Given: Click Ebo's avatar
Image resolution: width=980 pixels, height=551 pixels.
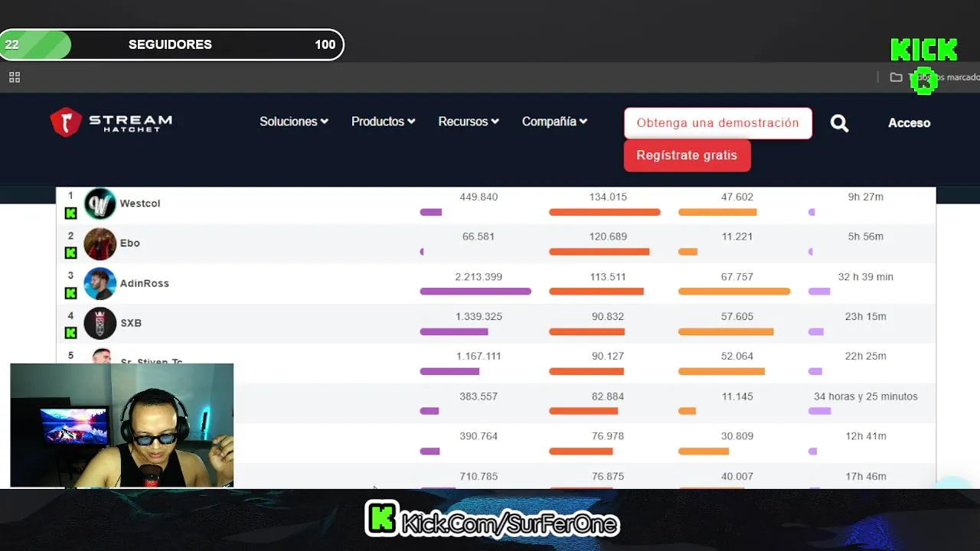Looking at the screenshot, I should [100, 243].
